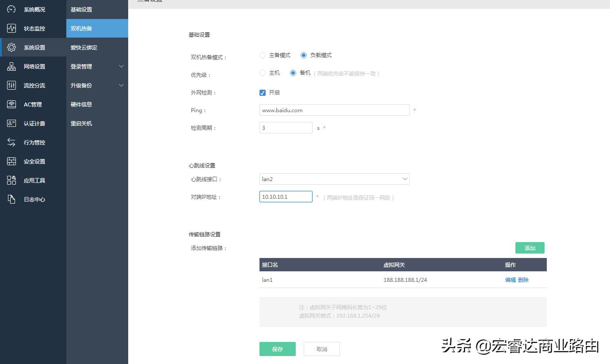Open the 网络设置 network settings icon
This screenshot has width=610, height=364.
11,66
